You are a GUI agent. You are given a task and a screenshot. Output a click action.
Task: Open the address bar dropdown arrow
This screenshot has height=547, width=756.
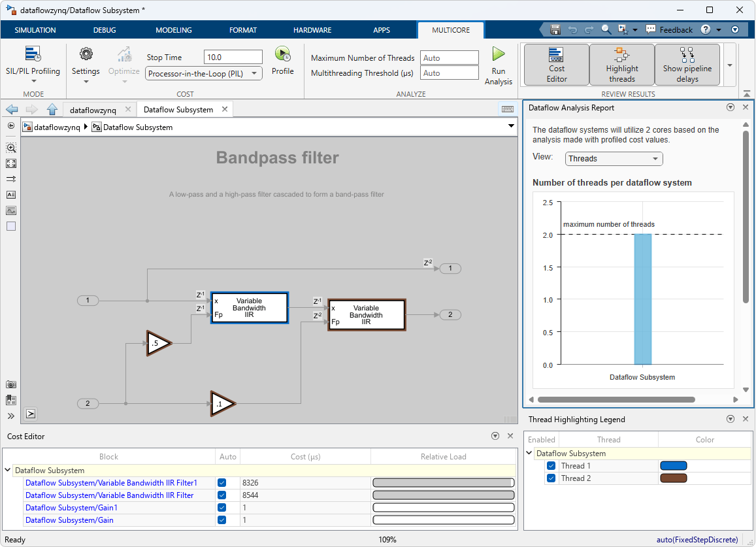pyautogui.click(x=510, y=126)
